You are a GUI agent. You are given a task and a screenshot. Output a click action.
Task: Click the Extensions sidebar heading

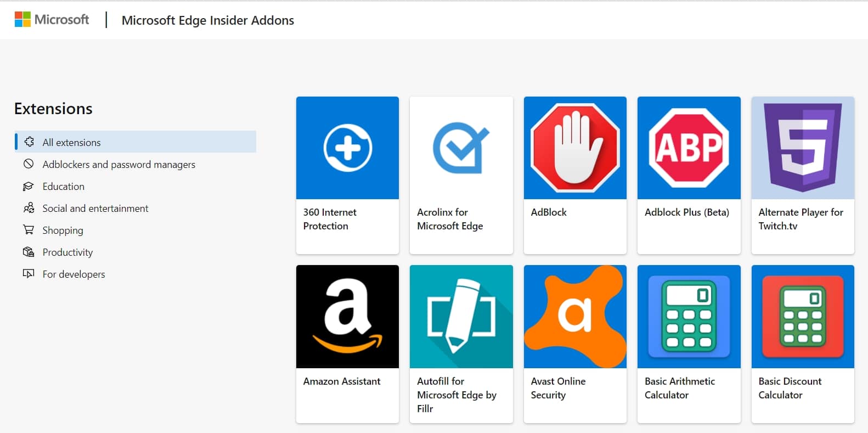[53, 109]
